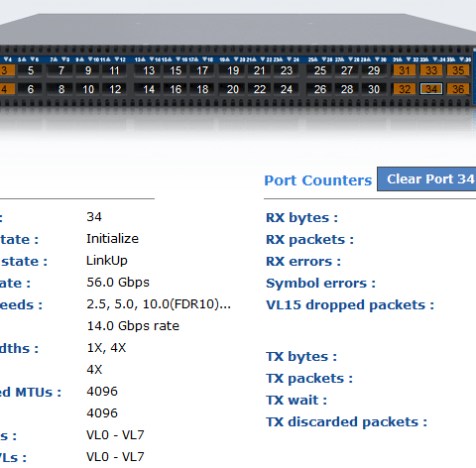Choose orange port 32
This screenshot has height=468, width=476.
405,89
